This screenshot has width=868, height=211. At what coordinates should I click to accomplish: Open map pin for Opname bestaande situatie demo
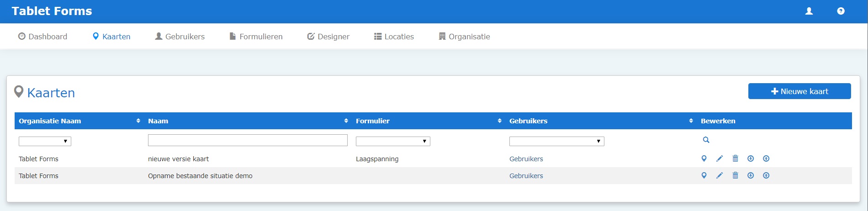(704, 175)
